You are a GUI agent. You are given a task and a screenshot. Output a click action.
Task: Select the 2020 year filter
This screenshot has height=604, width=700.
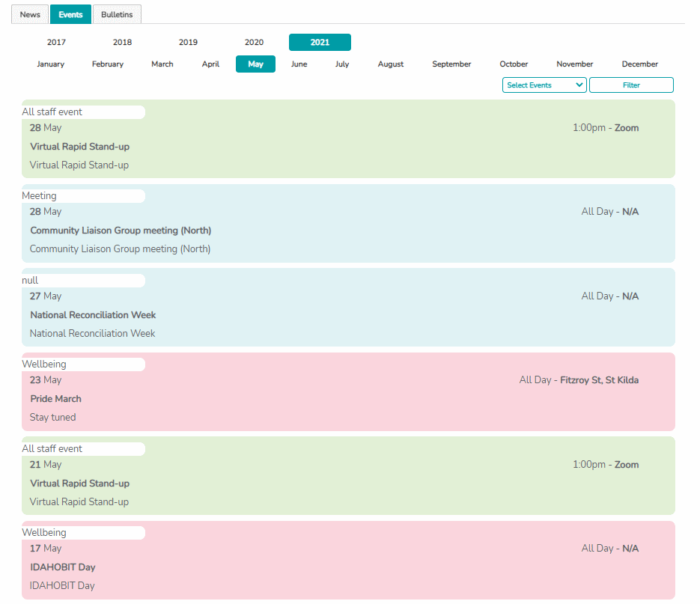(x=254, y=43)
